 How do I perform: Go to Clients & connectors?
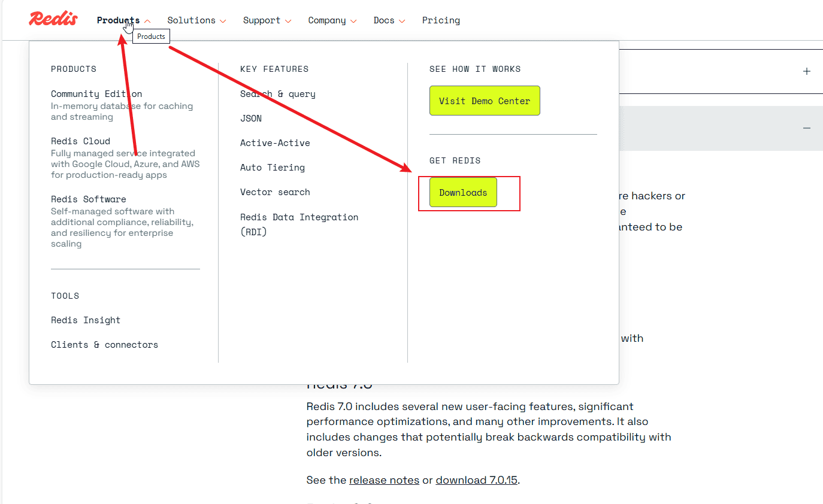pos(104,345)
